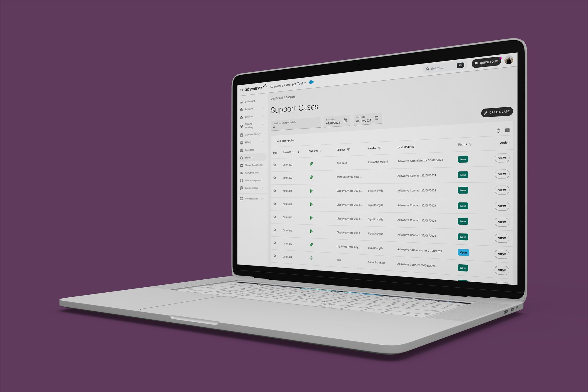Select the Dashboard menu item
Screen dimensions: 588x392
[250, 101]
